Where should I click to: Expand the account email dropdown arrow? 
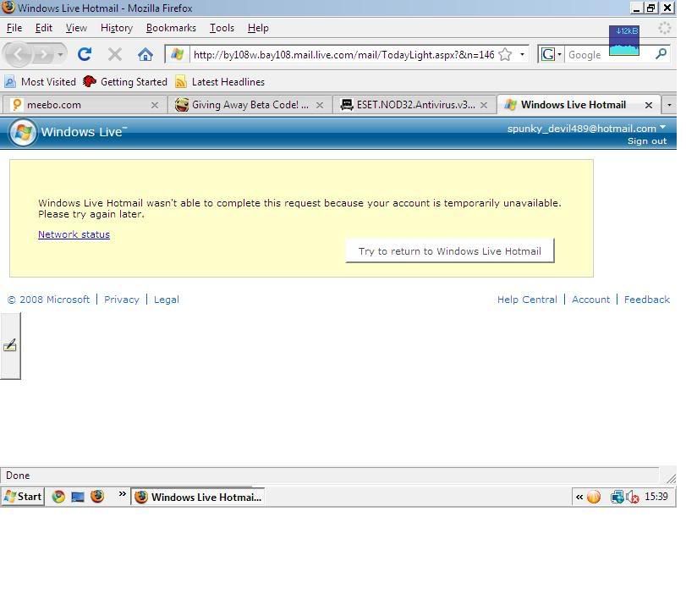(x=662, y=128)
